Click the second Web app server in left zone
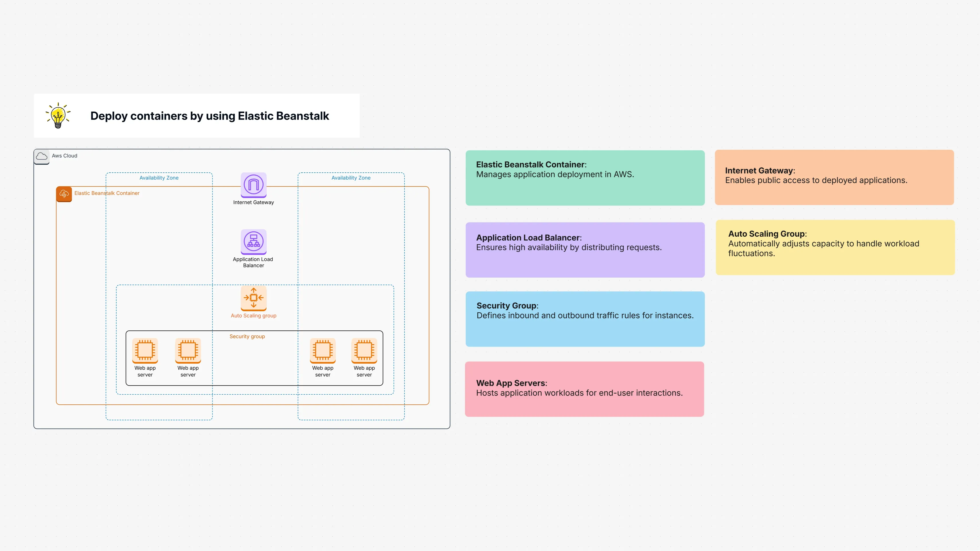This screenshot has height=551, width=980. point(188,351)
